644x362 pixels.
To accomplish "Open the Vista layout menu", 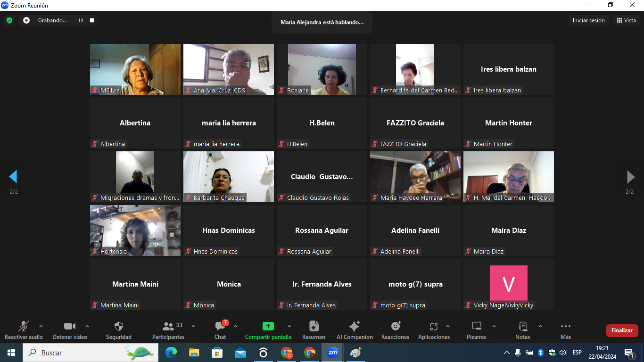I will point(627,20).
